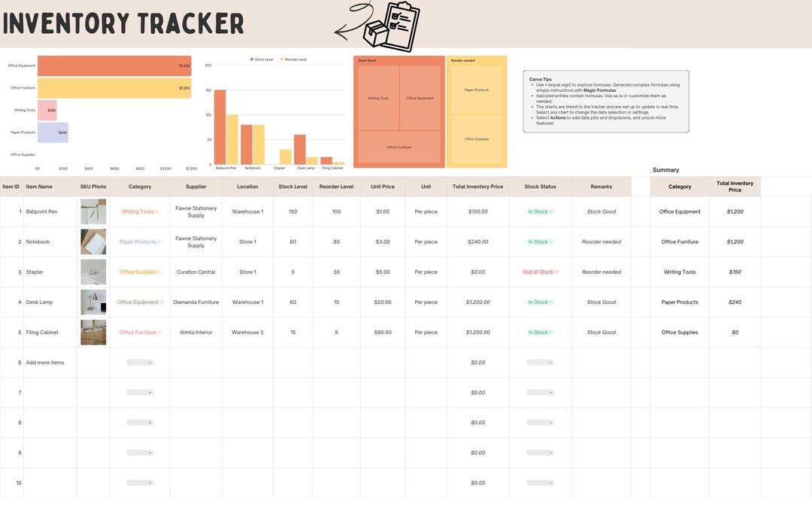Click the Summary table title

[x=666, y=170]
